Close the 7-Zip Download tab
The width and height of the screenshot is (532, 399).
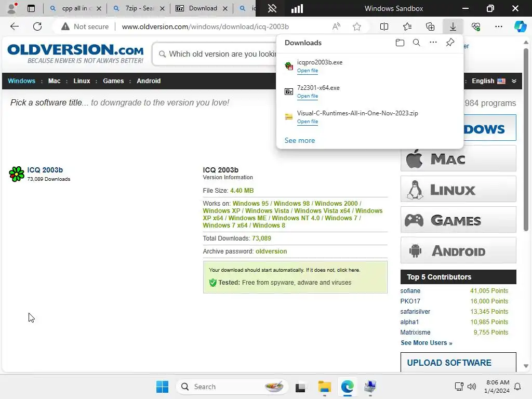[225, 8]
